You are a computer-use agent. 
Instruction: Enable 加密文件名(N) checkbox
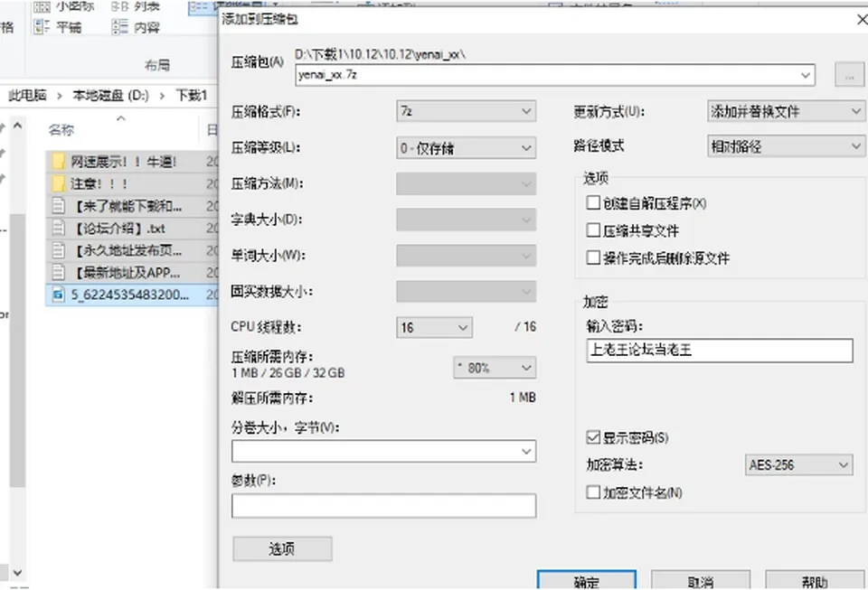[593, 492]
